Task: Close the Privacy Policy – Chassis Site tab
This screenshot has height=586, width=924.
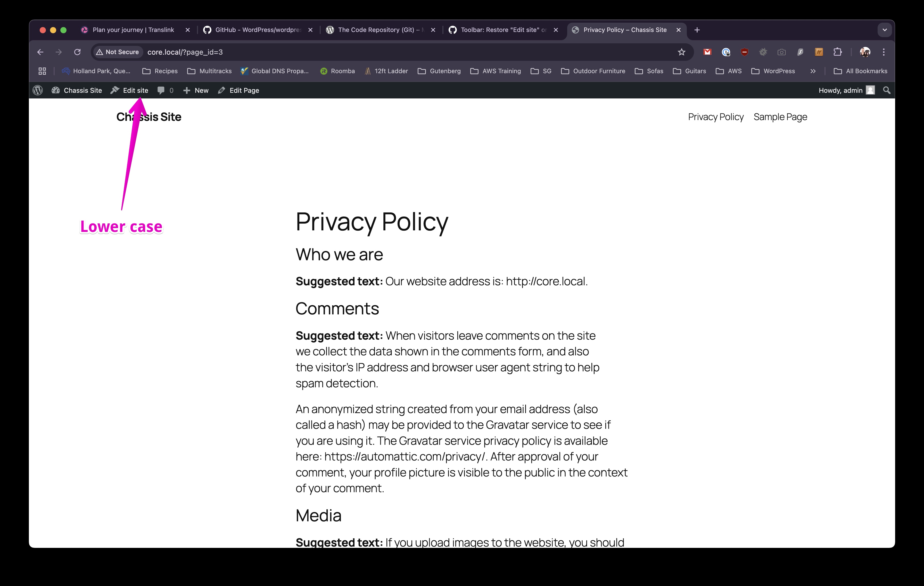Action: click(678, 30)
